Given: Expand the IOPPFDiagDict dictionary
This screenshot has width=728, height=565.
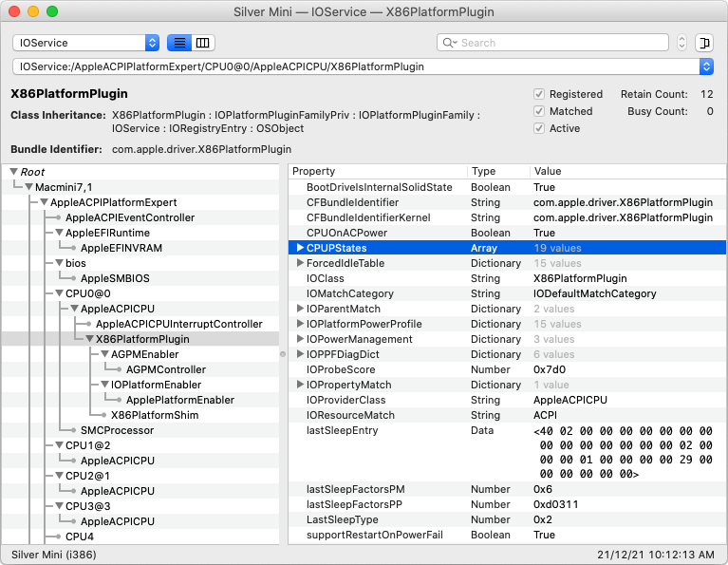Looking at the screenshot, I should coord(300,354).
